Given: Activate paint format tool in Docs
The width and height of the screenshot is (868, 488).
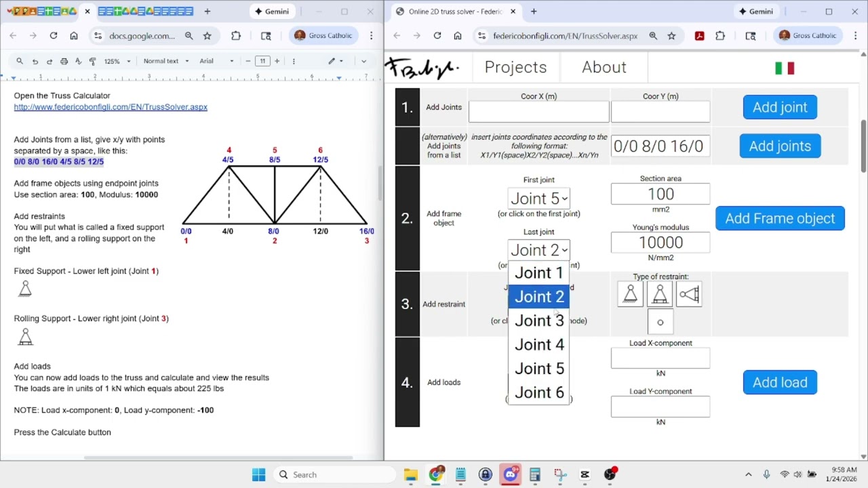Looking at the screenshot, I should (93, 61).
